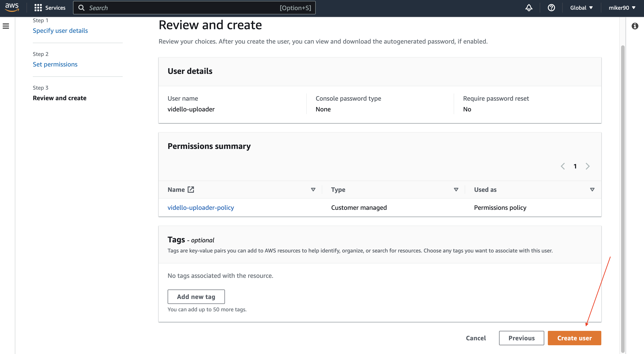Click the Tags - optional heading

[191, 240]
